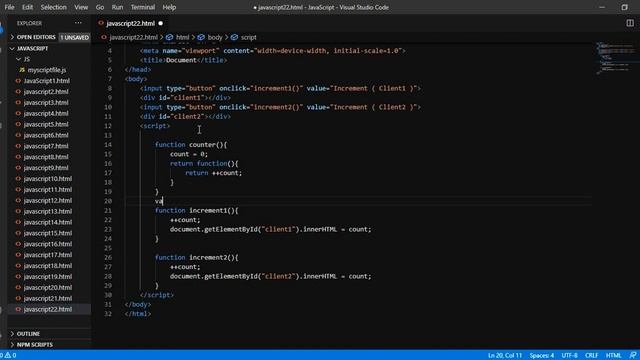Click Ln 20, Col 11 status entry
This screenshot has height=360, width=640.
click(x=505, y=356)
